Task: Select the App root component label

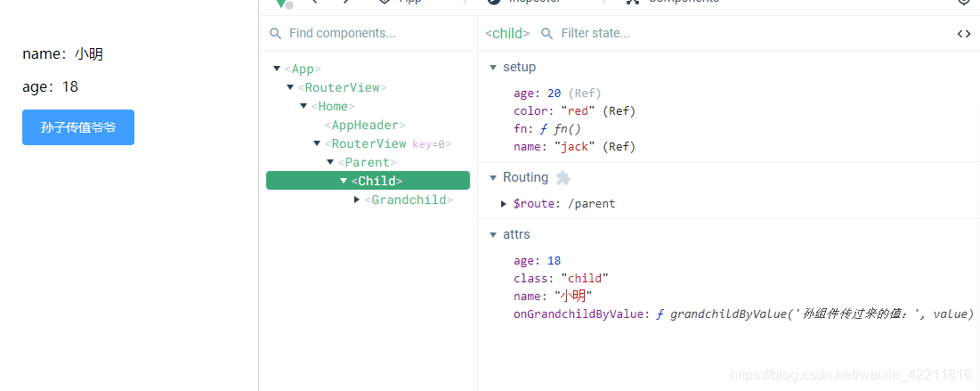Action: [303, 69]
